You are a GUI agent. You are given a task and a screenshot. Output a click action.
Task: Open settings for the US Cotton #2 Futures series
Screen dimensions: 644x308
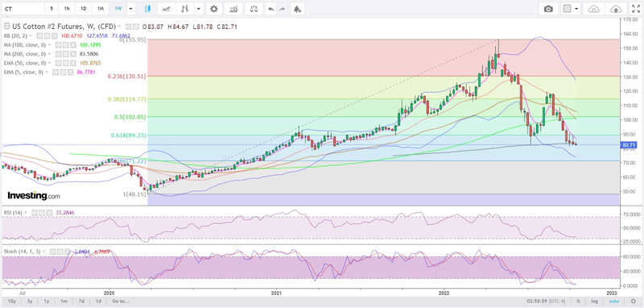(135, 27)
